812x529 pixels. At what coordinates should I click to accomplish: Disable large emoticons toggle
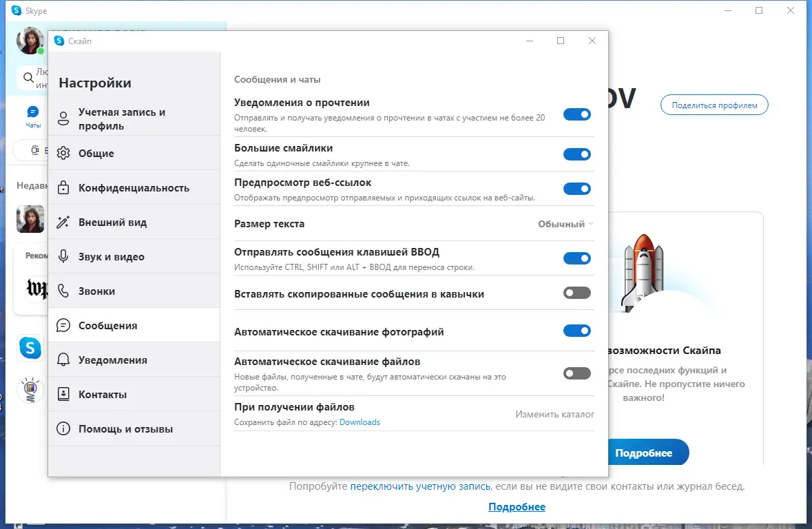[577, 154]
